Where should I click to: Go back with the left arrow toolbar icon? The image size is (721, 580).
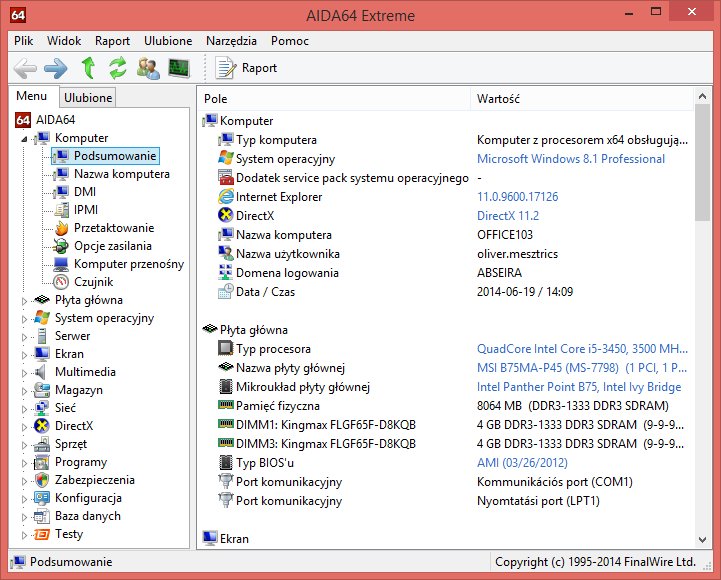click(25, 68)
